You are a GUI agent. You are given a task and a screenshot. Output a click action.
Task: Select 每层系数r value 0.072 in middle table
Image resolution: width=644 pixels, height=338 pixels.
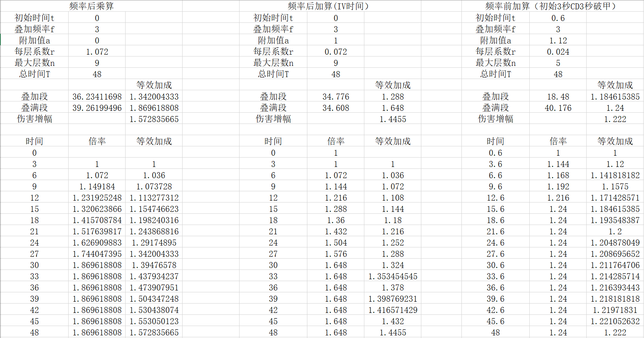pos(336,52)
